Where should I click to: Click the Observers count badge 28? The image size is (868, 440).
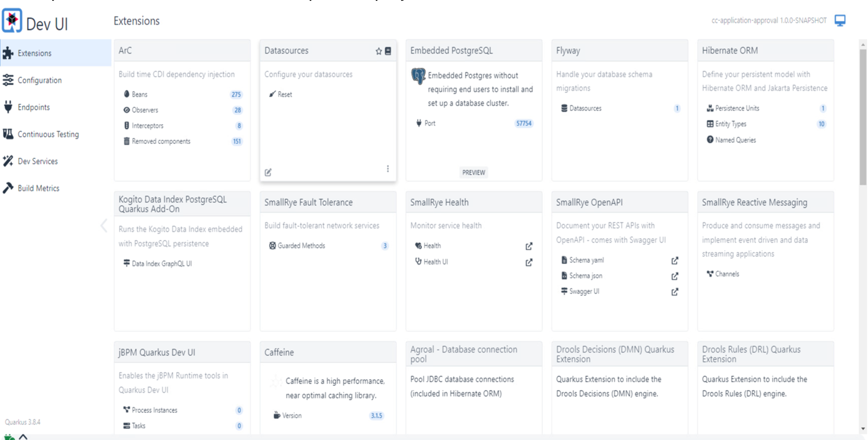238,110
